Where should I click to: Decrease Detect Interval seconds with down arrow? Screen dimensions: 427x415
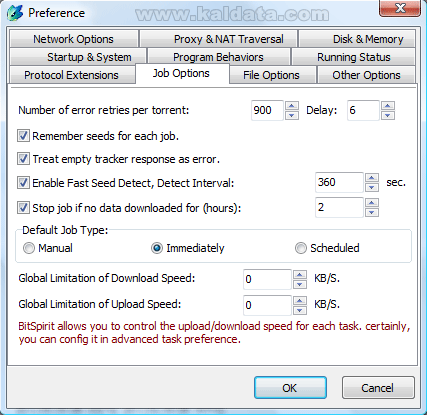pos(372,187)
